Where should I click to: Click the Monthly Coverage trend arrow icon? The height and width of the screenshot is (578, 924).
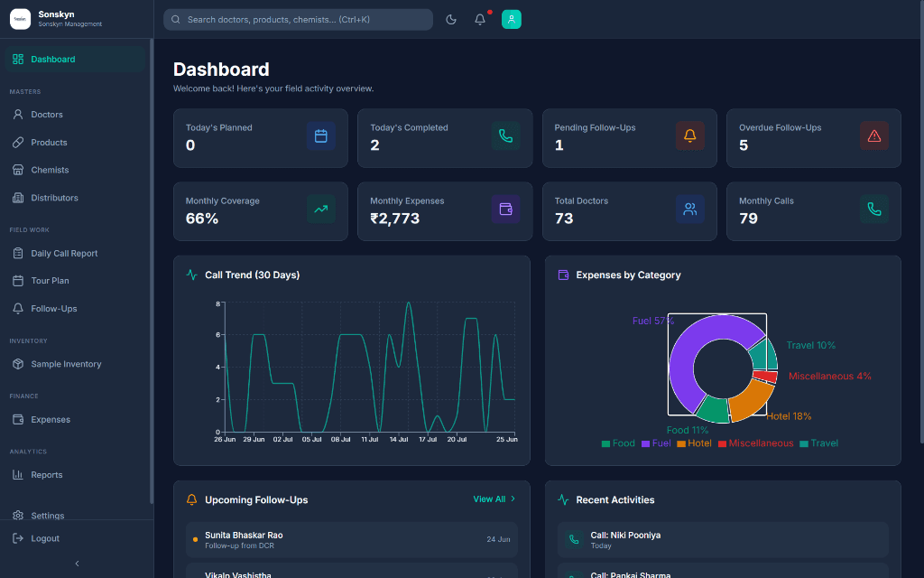pos(321,210)
